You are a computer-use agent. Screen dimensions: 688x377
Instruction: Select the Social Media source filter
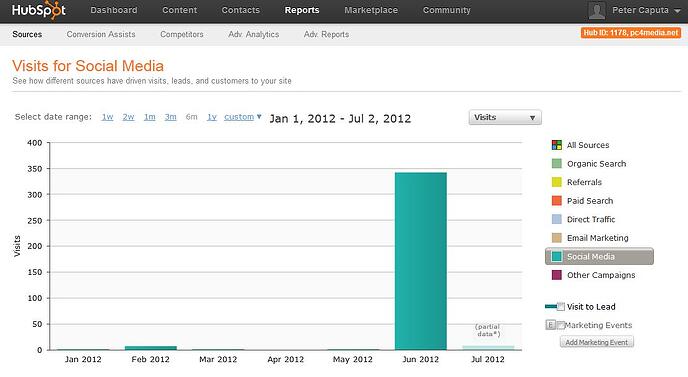coord(599,257)
